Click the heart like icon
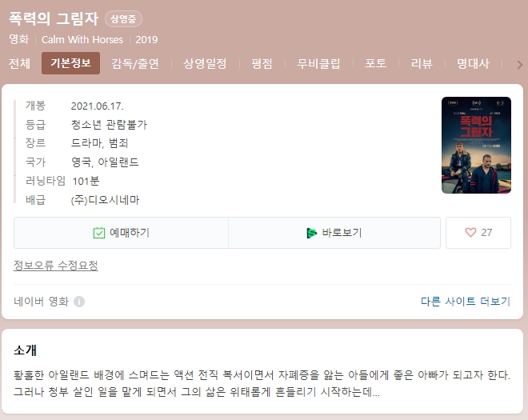 pyautogui.click(x=470, y=232)
